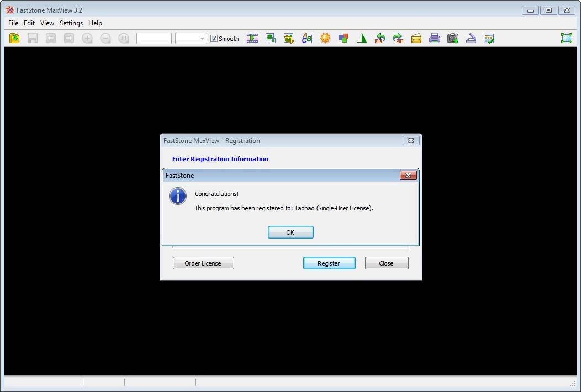
Task: Start the slideshow filmstrip icon
Action: [252, 38]
